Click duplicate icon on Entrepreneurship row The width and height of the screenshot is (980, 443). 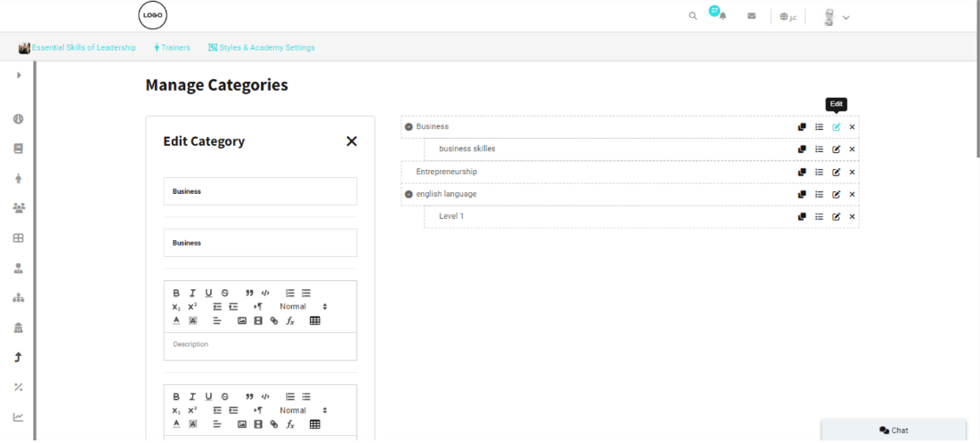802,172
